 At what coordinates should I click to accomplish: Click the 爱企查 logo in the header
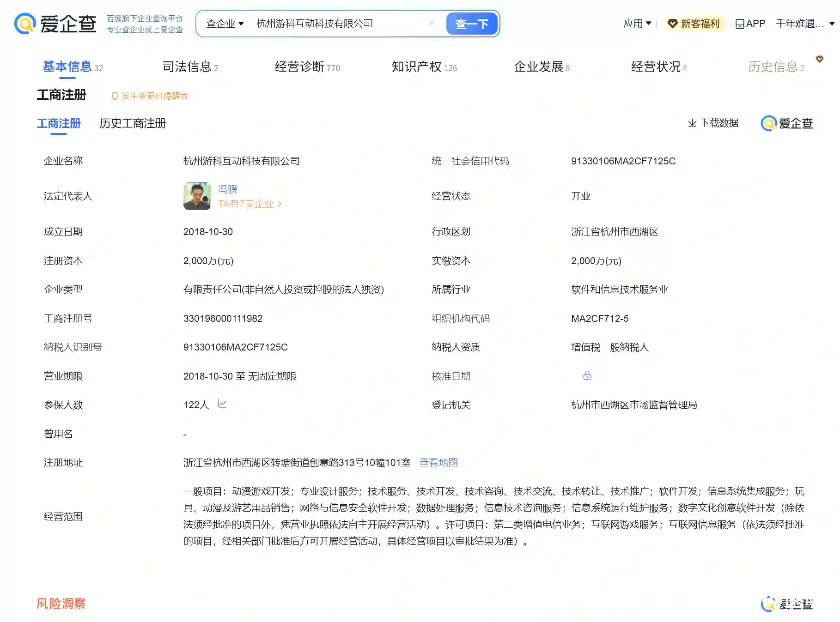[x=55, y=24]
